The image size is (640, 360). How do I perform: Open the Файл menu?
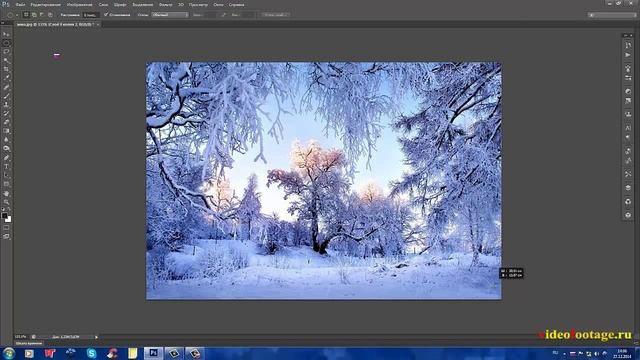click(x=20, y=4)
